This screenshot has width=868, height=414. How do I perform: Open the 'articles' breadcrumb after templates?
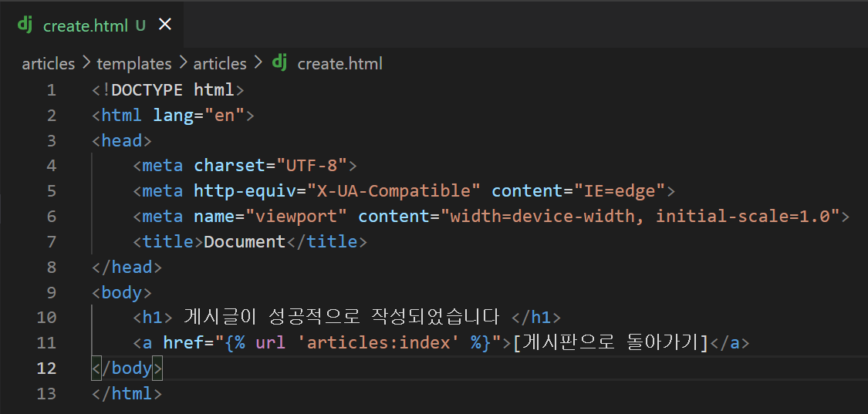220,64
